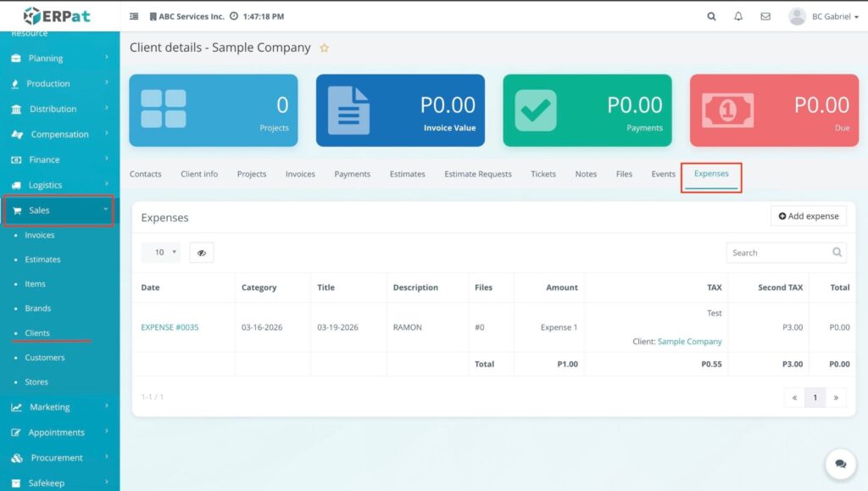Go to next page in pagination
The image size is (868, 491).
[836, 398]
